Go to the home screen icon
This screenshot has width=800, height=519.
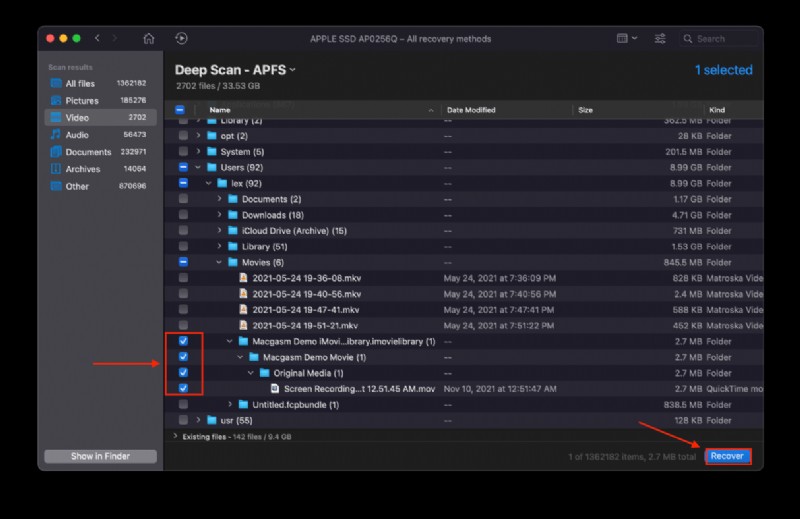[148, 39]
